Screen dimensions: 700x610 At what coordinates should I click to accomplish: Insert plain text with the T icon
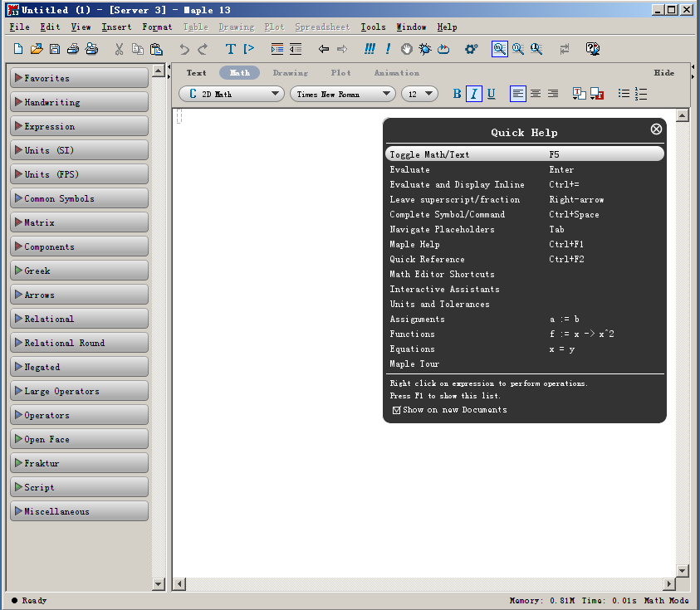click(x=230, y=49)
